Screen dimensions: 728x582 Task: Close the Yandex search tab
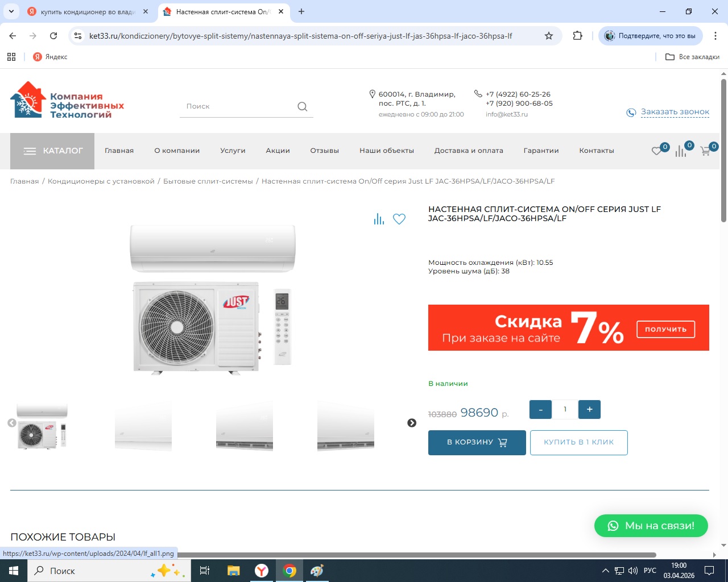146,11
